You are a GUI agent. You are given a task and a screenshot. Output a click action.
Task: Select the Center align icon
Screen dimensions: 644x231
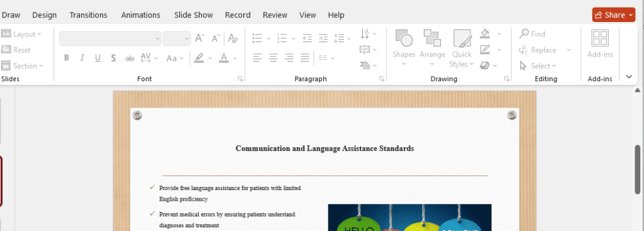coord(273,58)
